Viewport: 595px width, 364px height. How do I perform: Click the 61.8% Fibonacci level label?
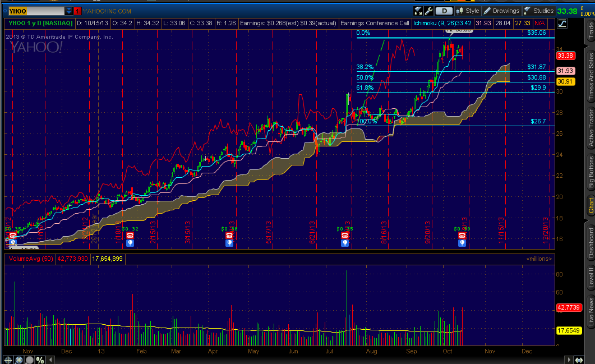click(x=365, y=87)
